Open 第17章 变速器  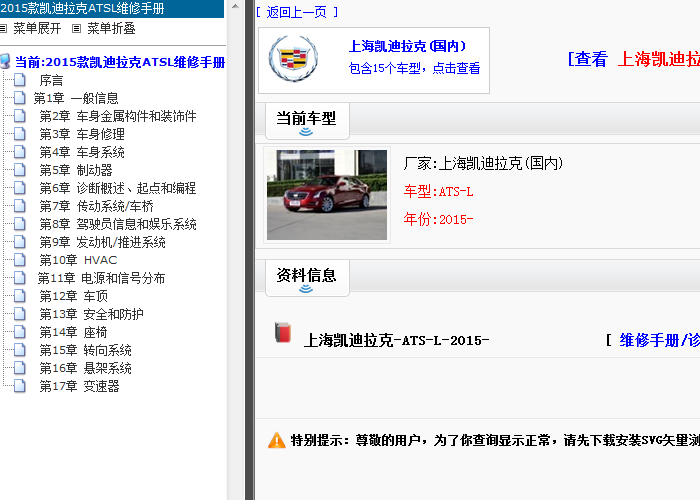coord(79,386)
